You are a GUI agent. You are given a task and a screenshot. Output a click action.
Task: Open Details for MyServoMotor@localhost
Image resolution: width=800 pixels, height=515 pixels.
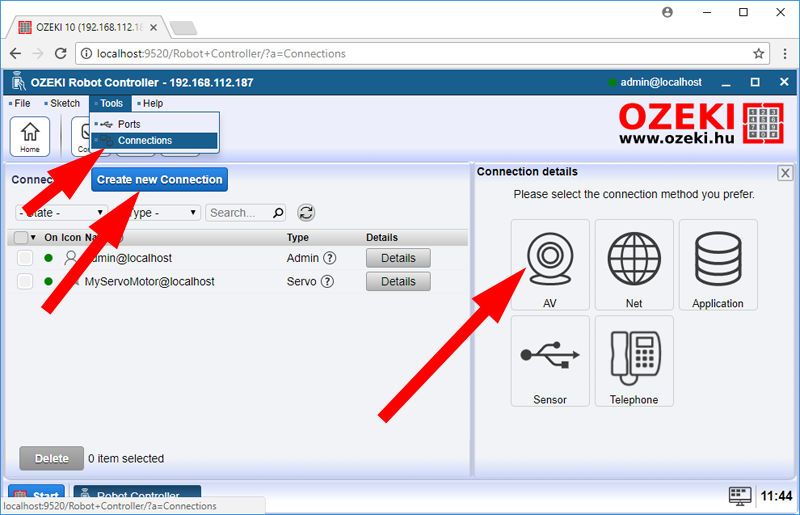(398, 281)
